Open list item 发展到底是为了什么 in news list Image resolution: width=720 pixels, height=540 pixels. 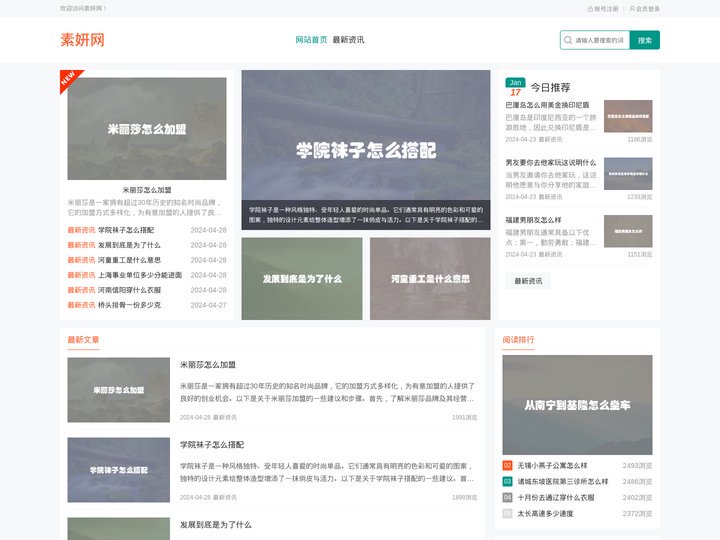click(x=129, y=245)
